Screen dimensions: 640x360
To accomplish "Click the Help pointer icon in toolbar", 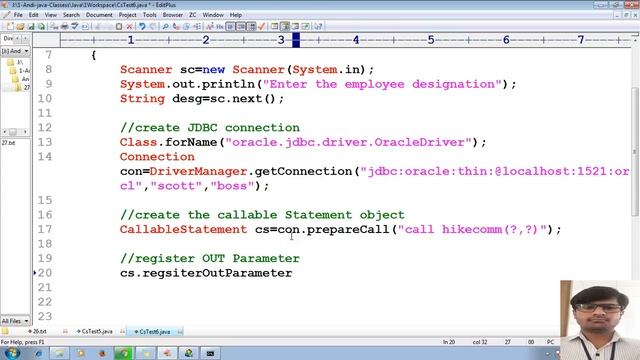I will [318, 27].
